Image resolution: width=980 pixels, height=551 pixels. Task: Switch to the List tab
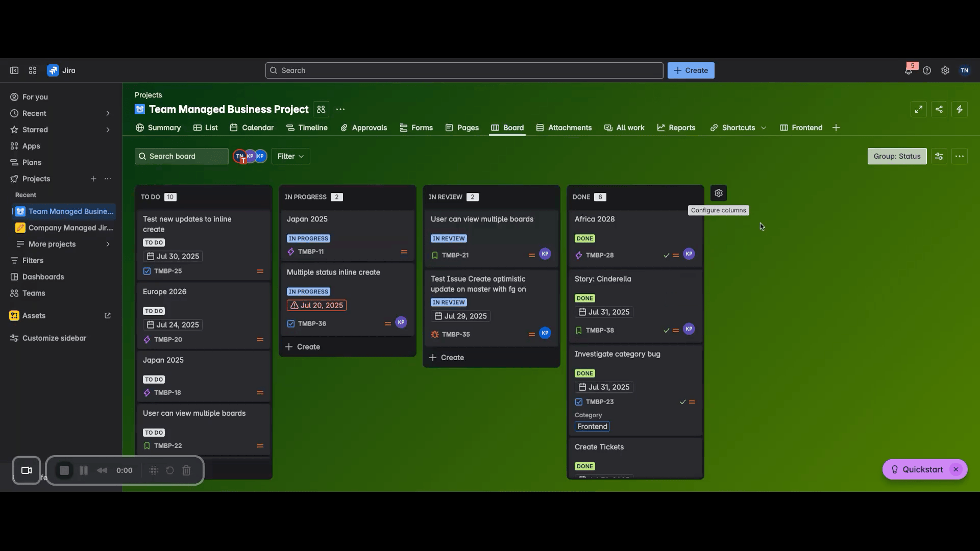pyautogui.click(x=206, y=128)
